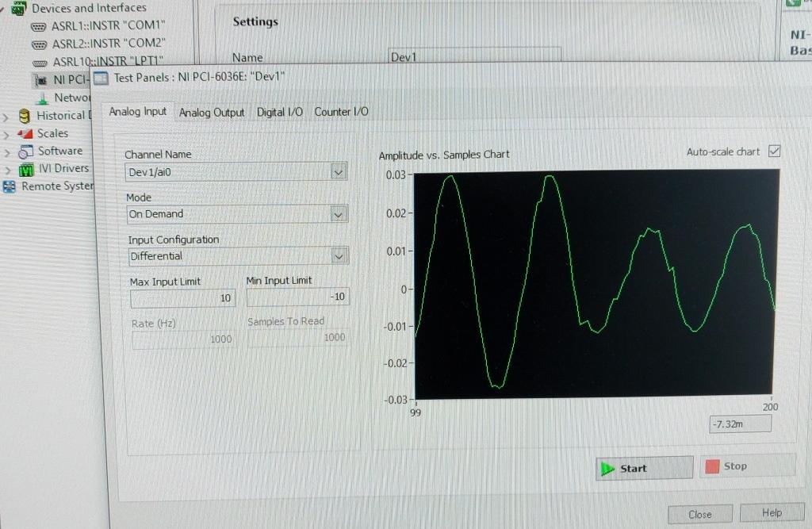The image size is (812, 529).
Task: Select the ASRL10::INSTR LPT1 port icon
Action: pyautogui.click(x=40, y=63)
